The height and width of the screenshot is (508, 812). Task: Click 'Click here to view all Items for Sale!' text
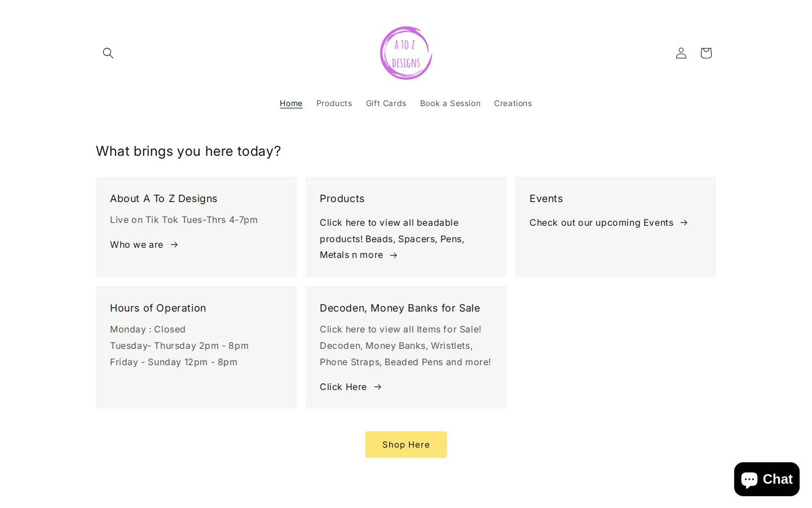coord(400,329)
